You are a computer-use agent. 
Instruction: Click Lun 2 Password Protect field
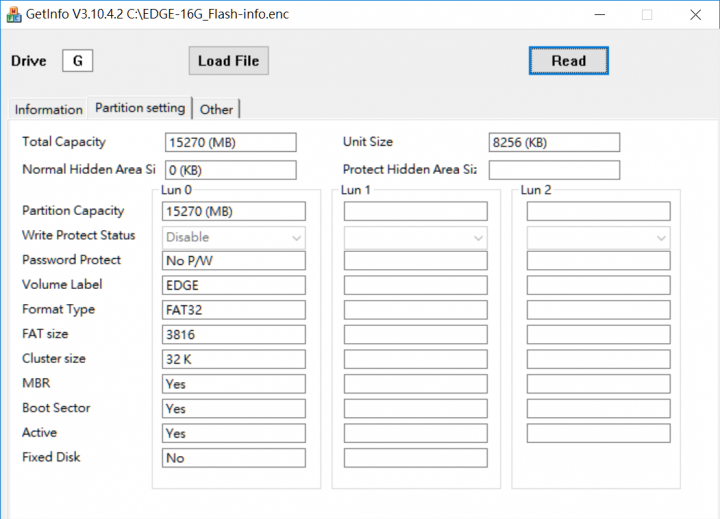click(598, 261)
